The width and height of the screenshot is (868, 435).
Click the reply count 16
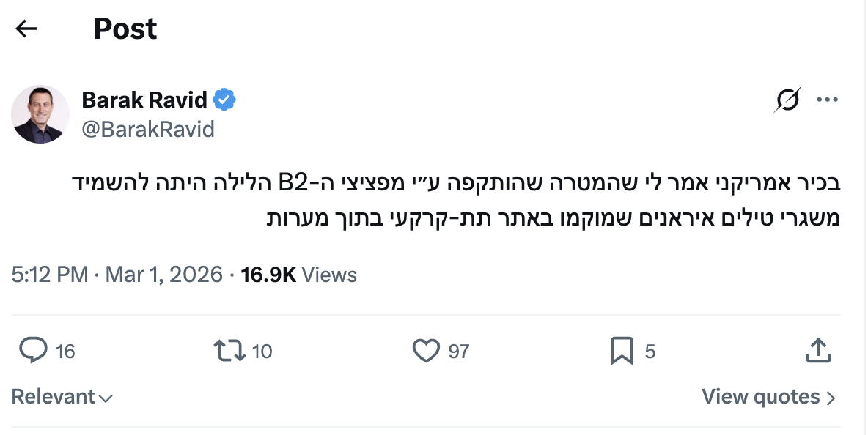click(x=65, y=352)
